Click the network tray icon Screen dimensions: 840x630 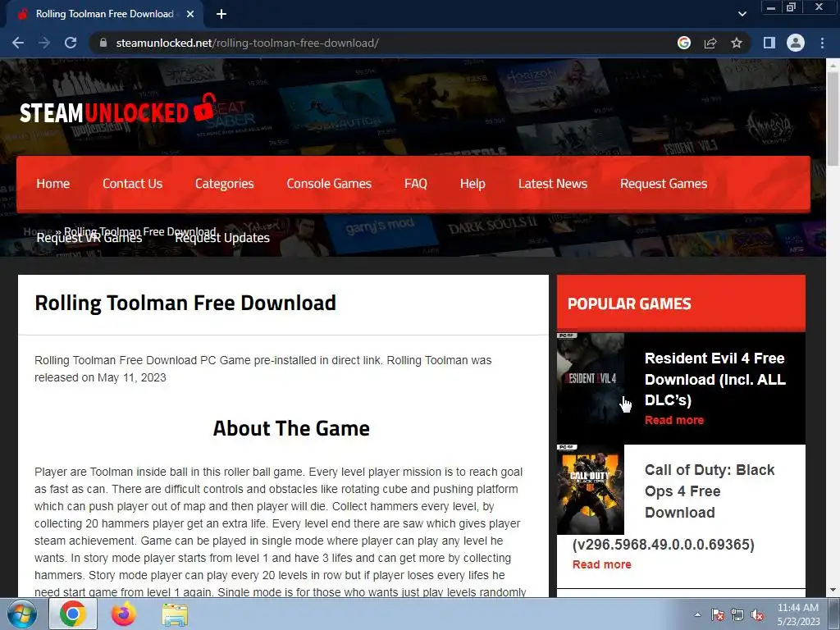click(737, 614)
